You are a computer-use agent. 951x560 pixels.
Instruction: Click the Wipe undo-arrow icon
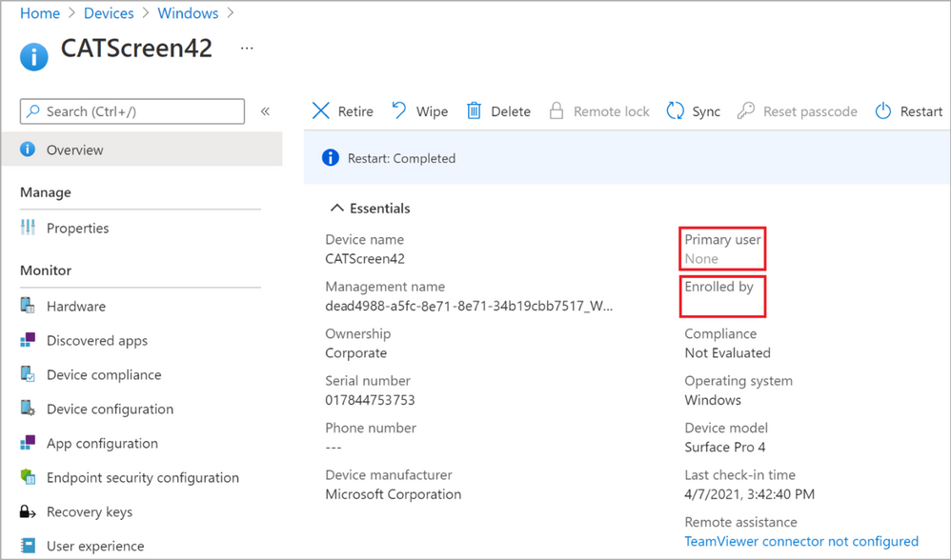pyautogui.click(x=399, y=110)
